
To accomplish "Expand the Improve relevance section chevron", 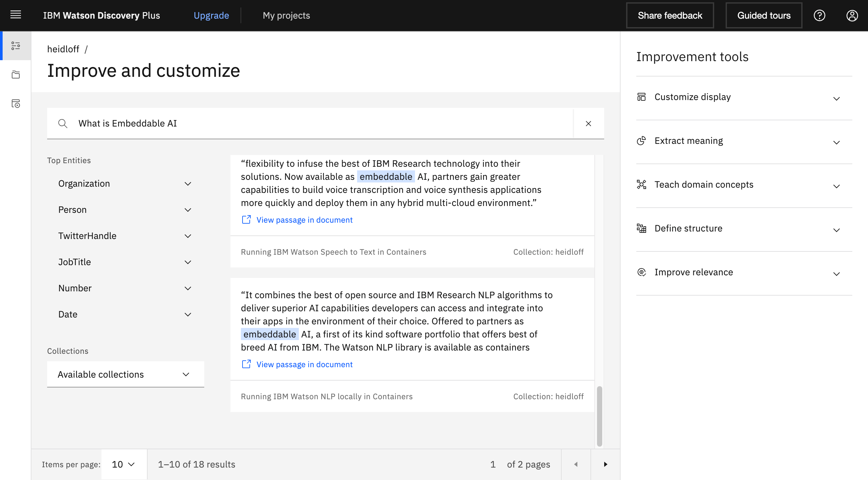I will 836,274.
